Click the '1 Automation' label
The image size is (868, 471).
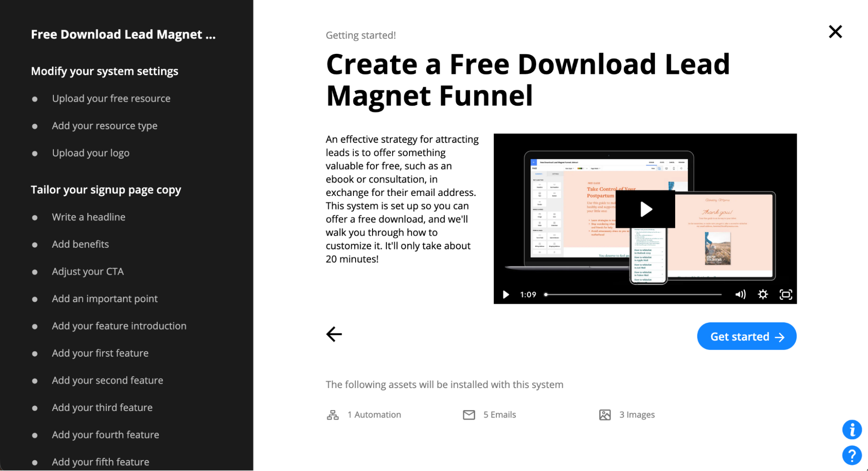(374, 415)
